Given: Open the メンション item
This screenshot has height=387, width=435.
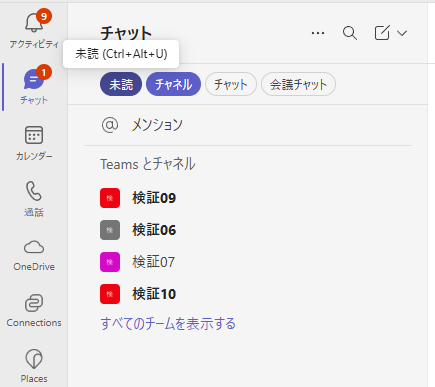Looking at the screenshot, I should click(x=248, y=125).
